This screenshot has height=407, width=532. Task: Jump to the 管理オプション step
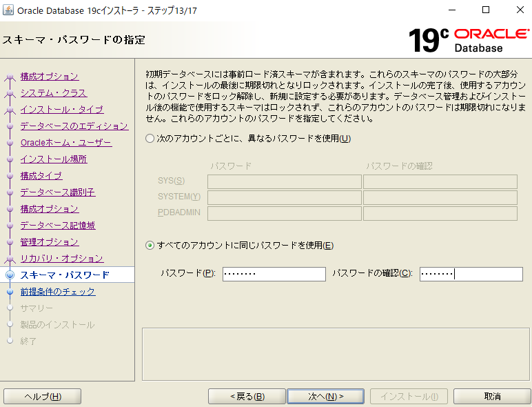click(49, 241)
